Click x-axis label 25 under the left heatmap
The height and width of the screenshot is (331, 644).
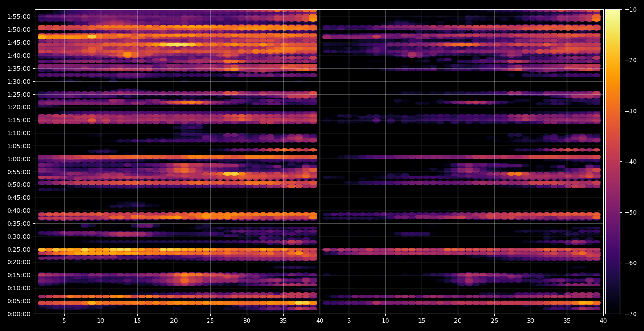click(x=210, y=321)
